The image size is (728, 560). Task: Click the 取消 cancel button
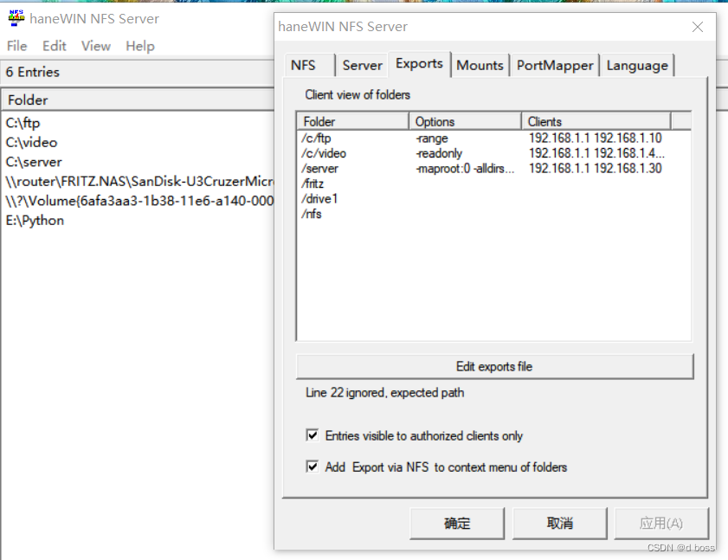pos(559,523)
